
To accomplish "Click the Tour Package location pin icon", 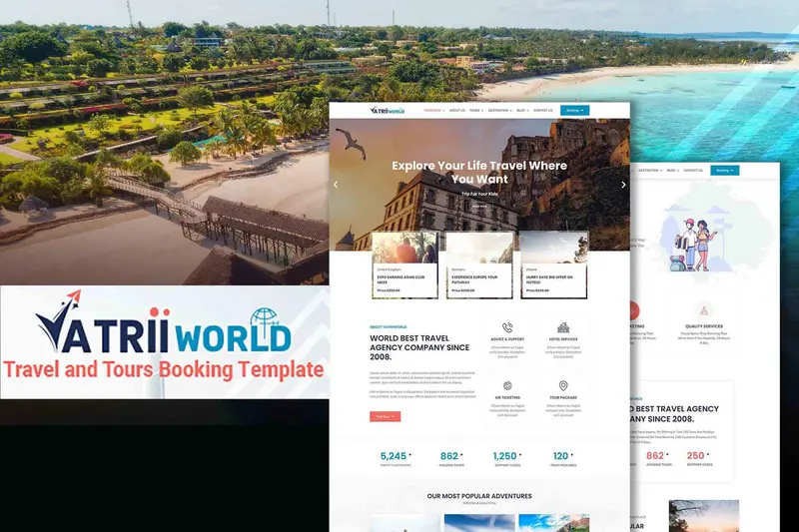I will pos(563,386).
